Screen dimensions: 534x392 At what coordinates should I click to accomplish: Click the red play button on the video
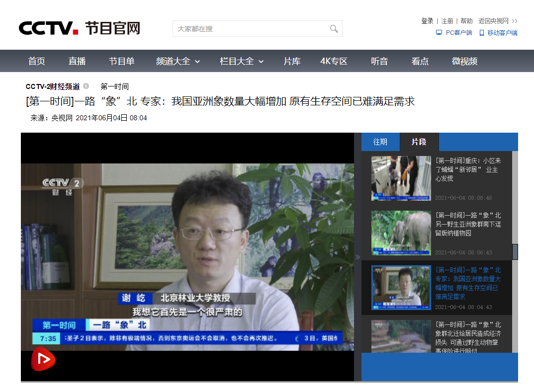43,359
